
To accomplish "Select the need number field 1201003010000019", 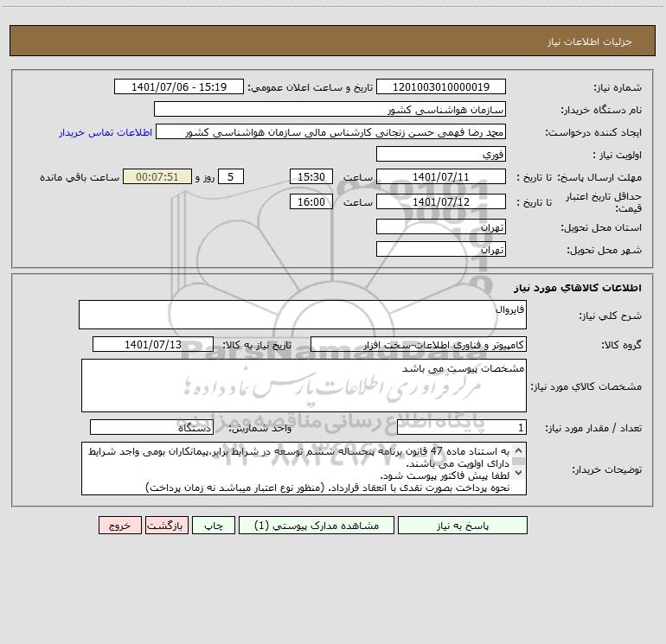I will tap(441, 86).
